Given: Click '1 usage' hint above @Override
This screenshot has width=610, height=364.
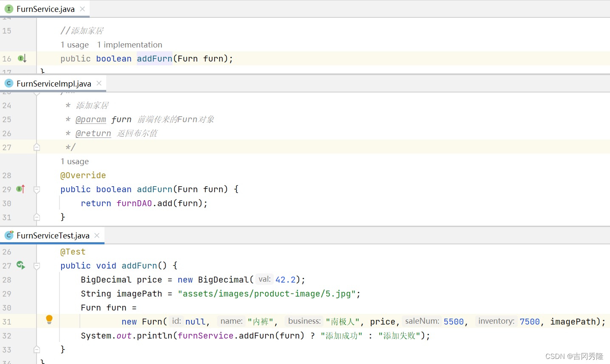Looking at the screenshot, I should click(75, 161).
